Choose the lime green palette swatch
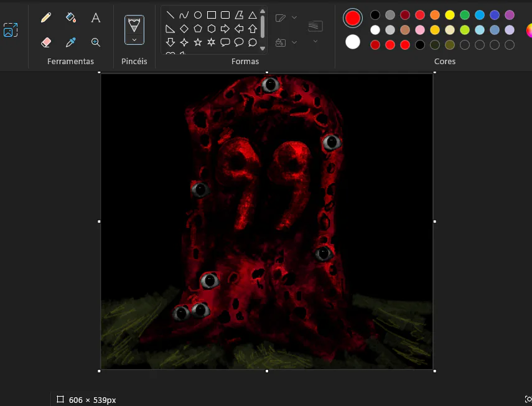This screenshot has height=406, width=532. pos(464,30)
